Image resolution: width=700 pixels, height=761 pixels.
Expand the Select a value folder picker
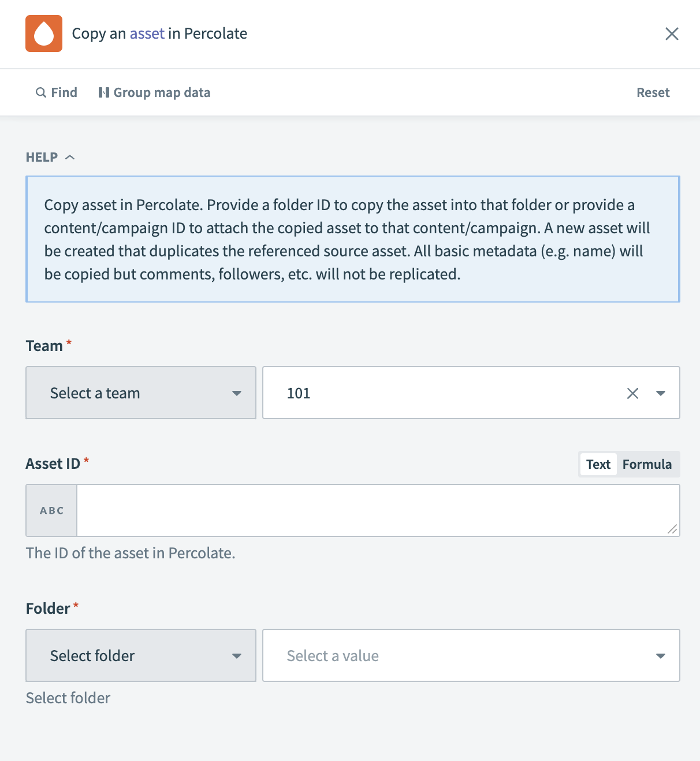(471, 655)
